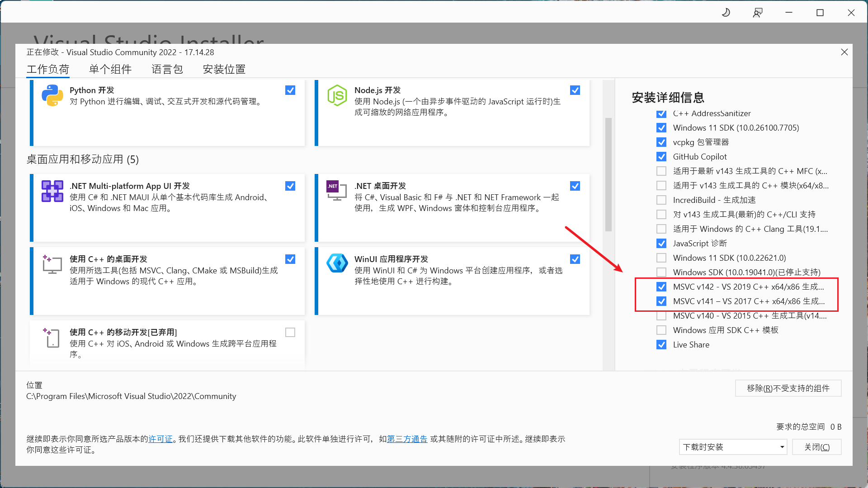868x488 pixels.
Task: Uncheck .NET Multi-platform App UI 开发
Action: click(x=290, y=186)
